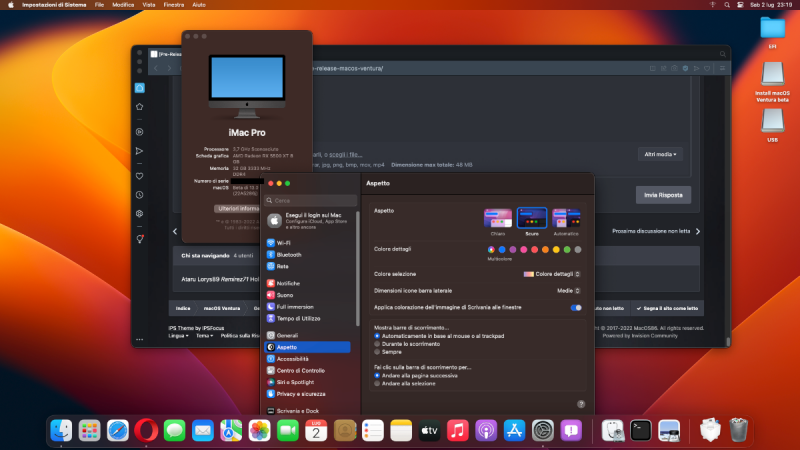Open Safari from the Dock
The width and height of the screenshot is (800, 450).
click(x=118, y=430)
